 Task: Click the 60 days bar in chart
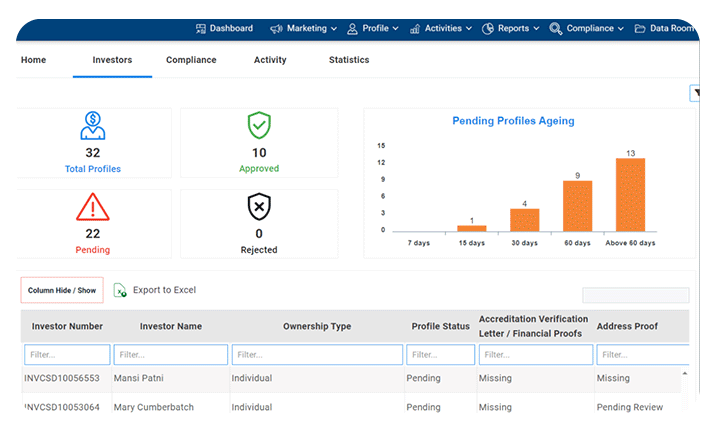coord(578,206)
